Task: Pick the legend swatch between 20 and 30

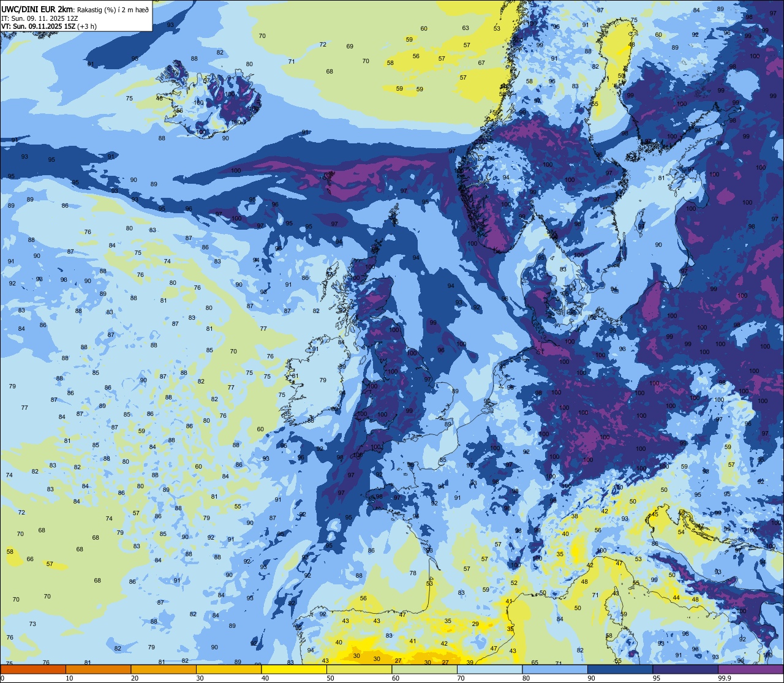Action: click(x=164, y=669)
